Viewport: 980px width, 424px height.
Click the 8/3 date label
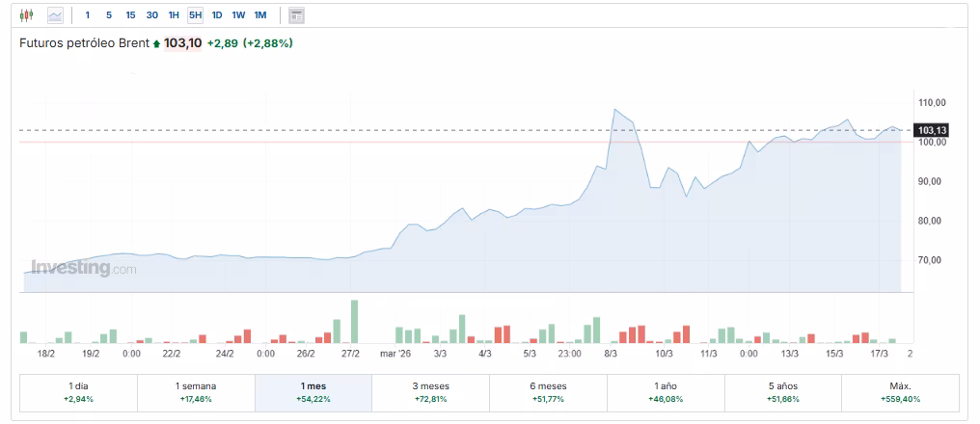coord(611,353)
